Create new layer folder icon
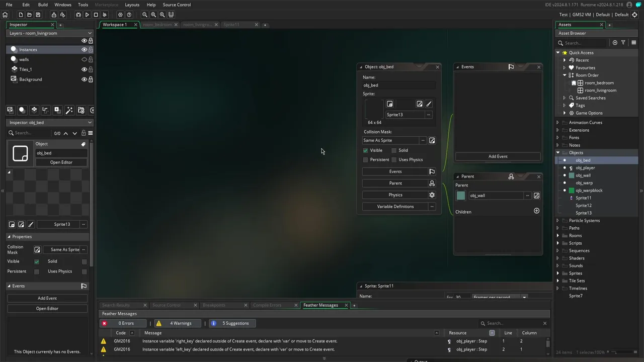 point(80,110)
